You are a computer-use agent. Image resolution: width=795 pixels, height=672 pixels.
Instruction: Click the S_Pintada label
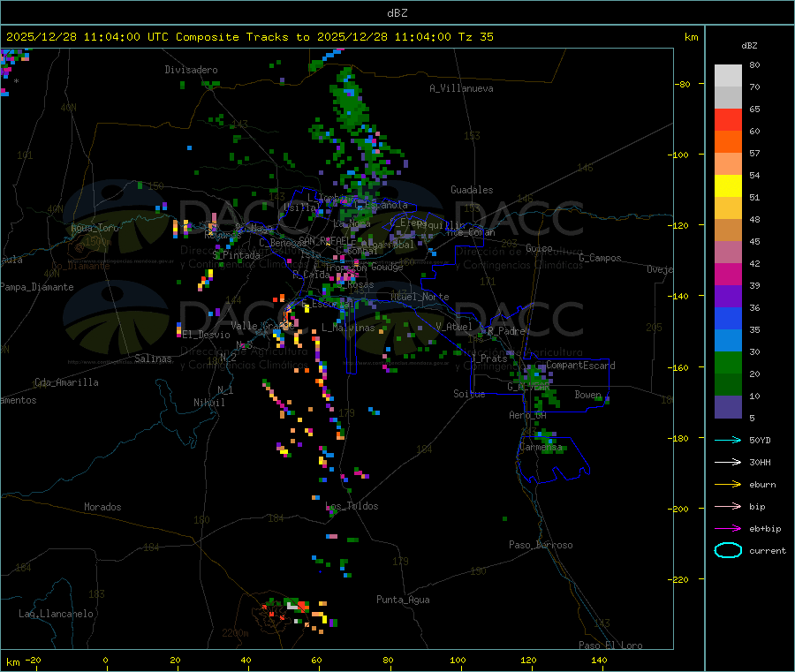pos(236,255)
